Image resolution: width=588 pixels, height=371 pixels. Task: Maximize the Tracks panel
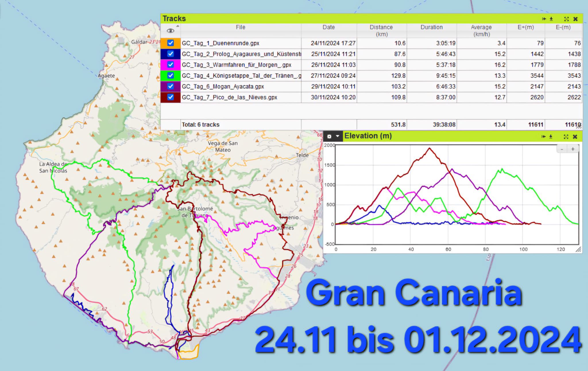tap(566, 19)
